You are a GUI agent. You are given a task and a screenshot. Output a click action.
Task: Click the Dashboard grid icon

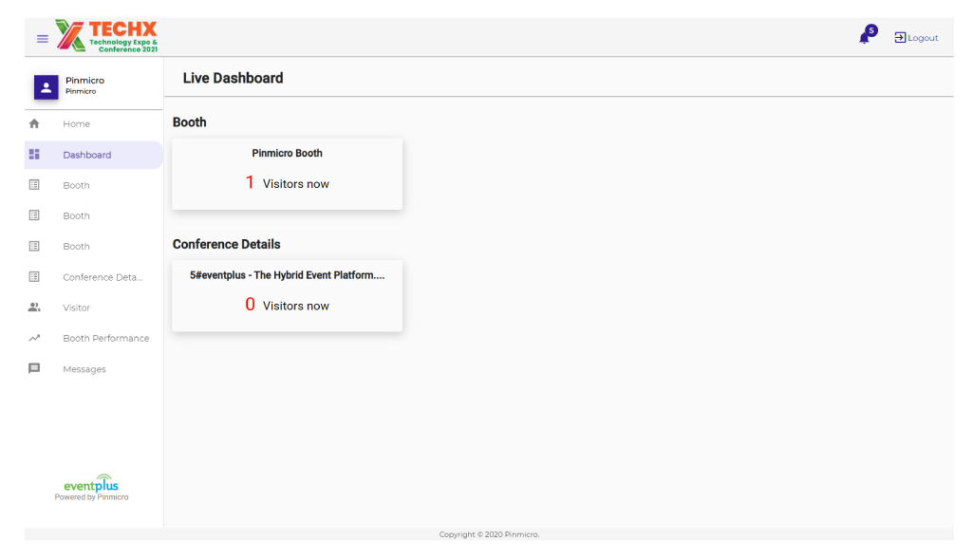pyautogui.click(x=34, y=154)
